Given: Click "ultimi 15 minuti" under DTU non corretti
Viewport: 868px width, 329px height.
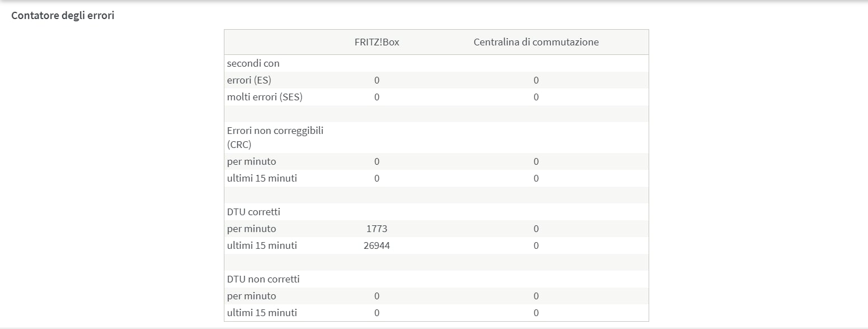Looking at the screenshot, I should pyautogui.click(x=262, y=313).
